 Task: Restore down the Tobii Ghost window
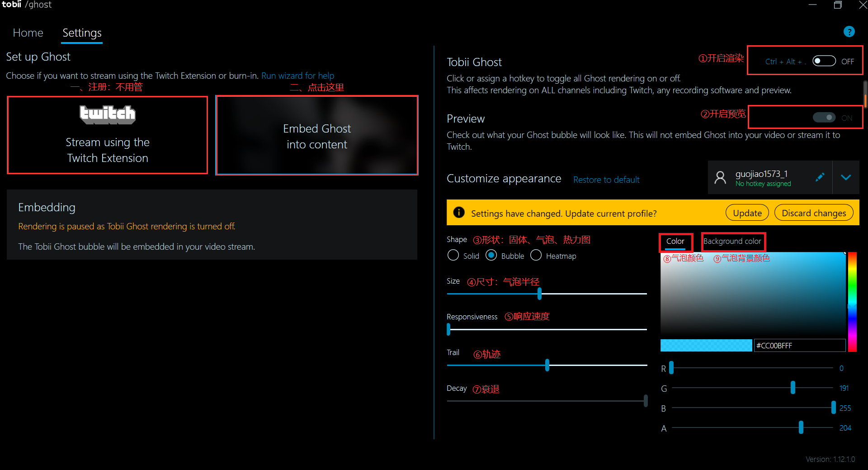tap(838, 5)
